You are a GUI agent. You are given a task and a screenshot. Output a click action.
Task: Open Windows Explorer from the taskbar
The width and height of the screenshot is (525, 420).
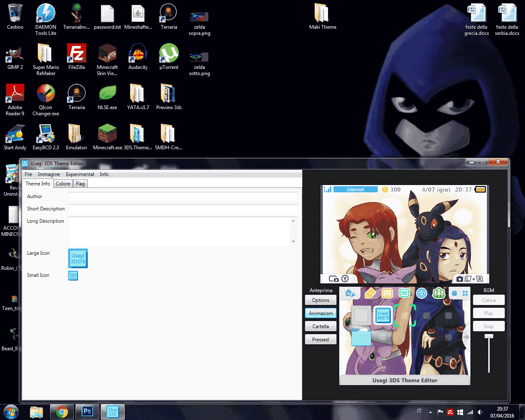click(x=37, y=411)
